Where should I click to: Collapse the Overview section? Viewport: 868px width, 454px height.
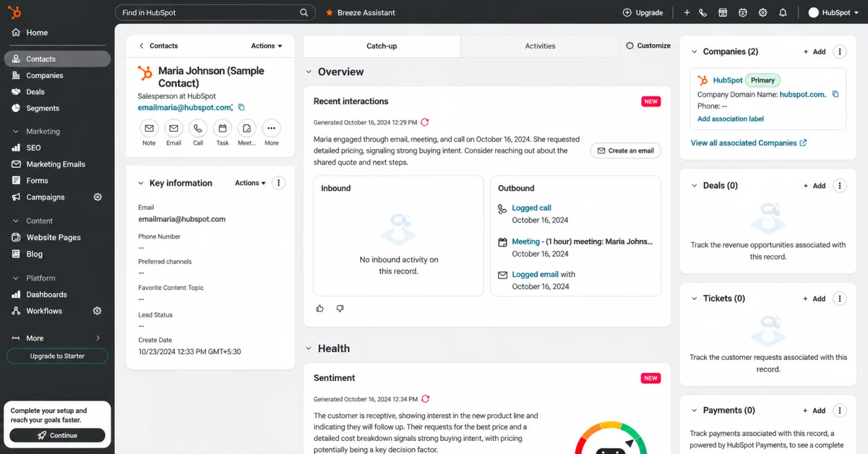308,72
